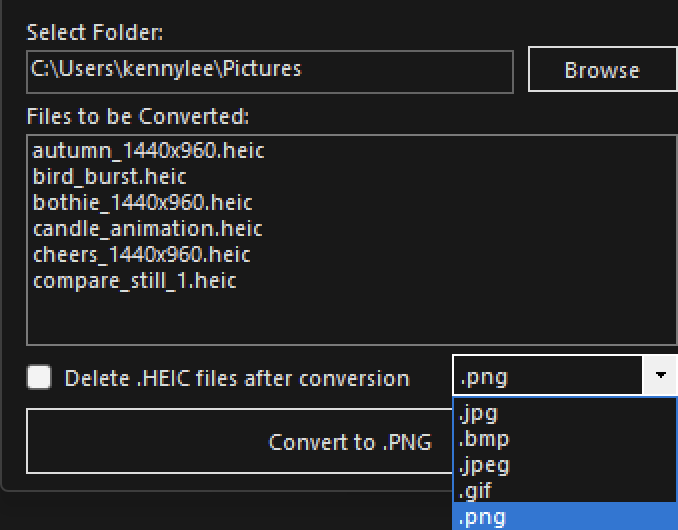
Task: Click the Select Folder label
Action: 95,32
